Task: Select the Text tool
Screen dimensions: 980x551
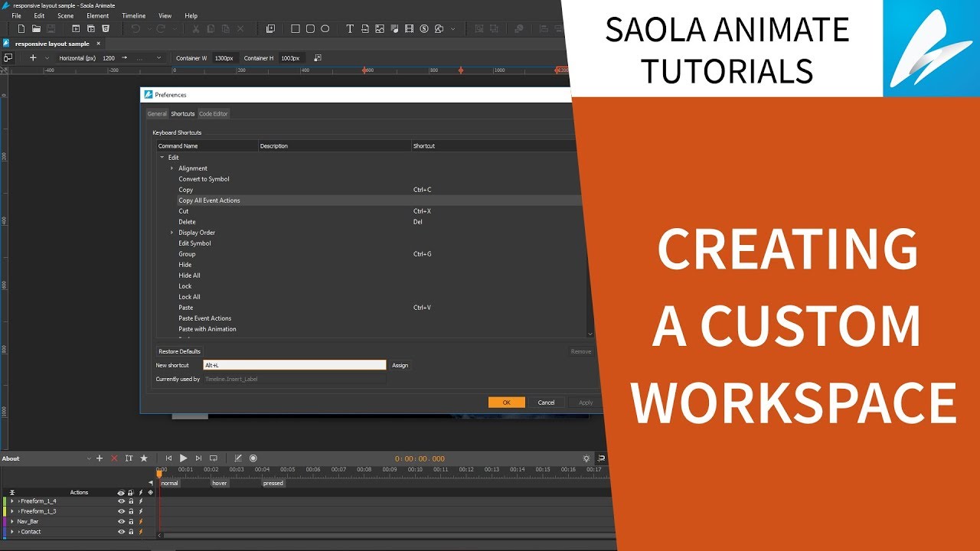Action: tap(350, 29)
